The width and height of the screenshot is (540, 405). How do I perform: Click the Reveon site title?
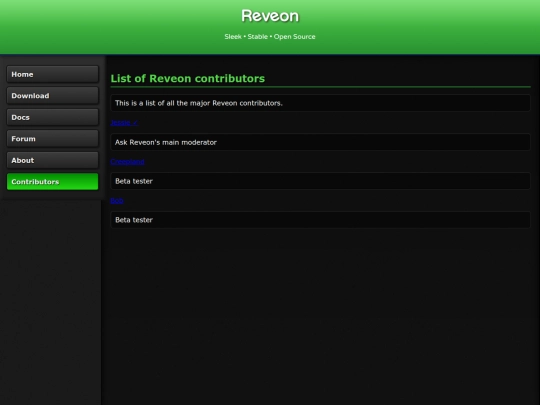point(270,16)
